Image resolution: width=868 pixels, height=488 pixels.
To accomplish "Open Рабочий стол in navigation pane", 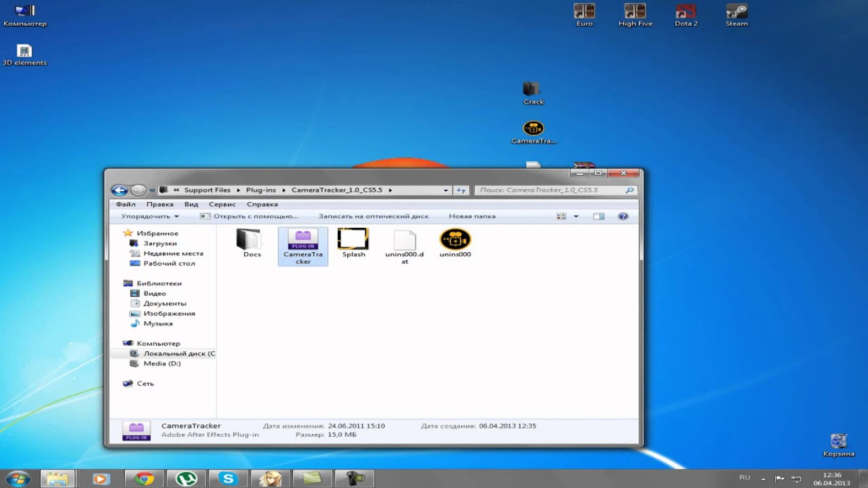I will pyautogui.click(x=169, y=264).
